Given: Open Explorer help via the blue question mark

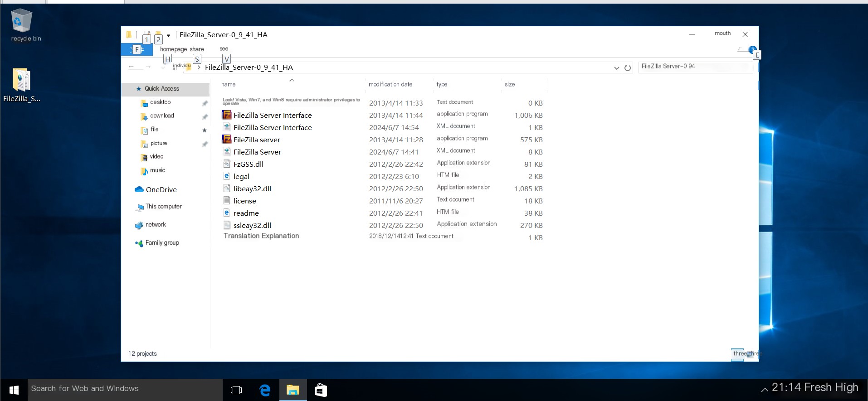Looking at the screenshot, I should coord(752,49).
